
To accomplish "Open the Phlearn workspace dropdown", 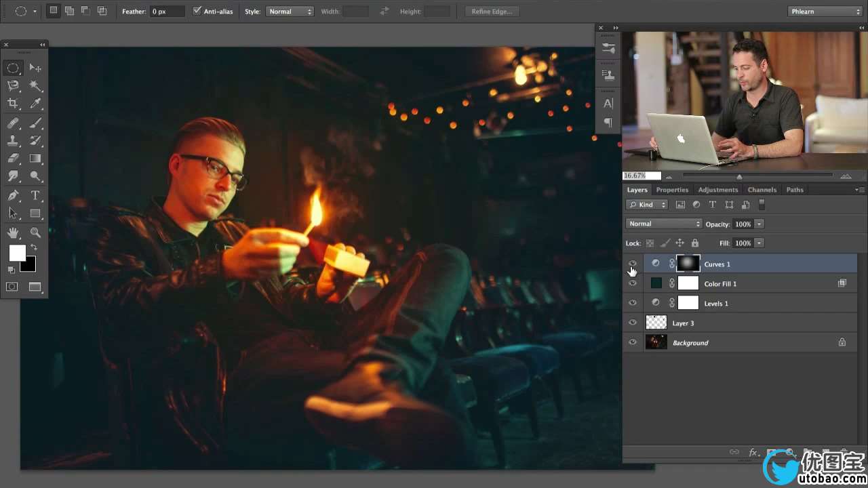I will pyautogui.click(x=825, y=12).
